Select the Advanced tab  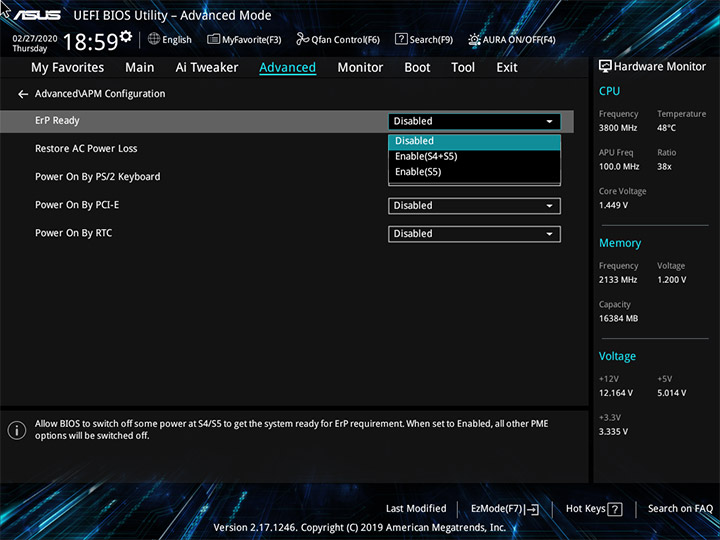(287, 68)
